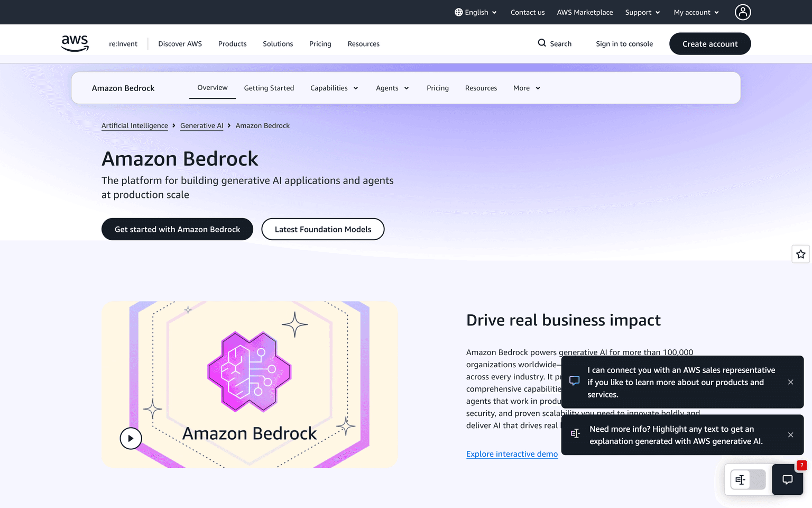Click the AWS logo
The image size is (812, 508).
(x=75, y=43)
